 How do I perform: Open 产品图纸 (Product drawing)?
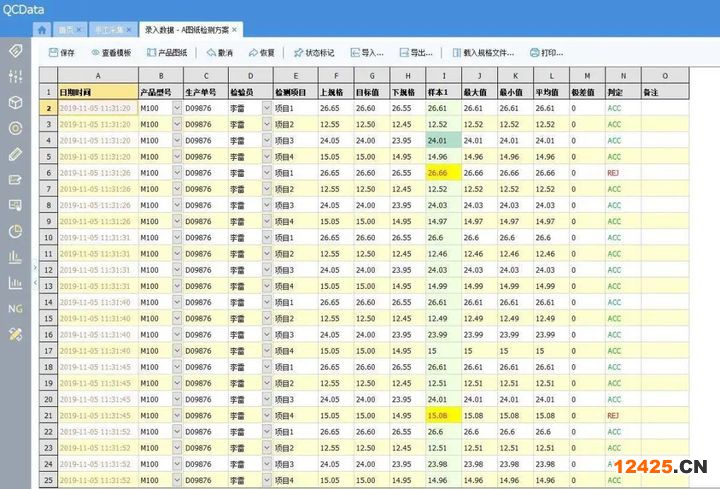coord(167,53)
